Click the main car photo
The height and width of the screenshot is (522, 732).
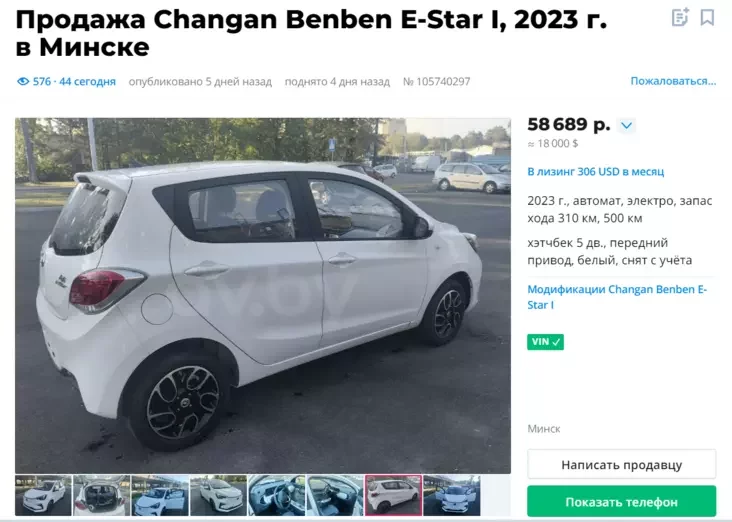click(x=263, y=296)
